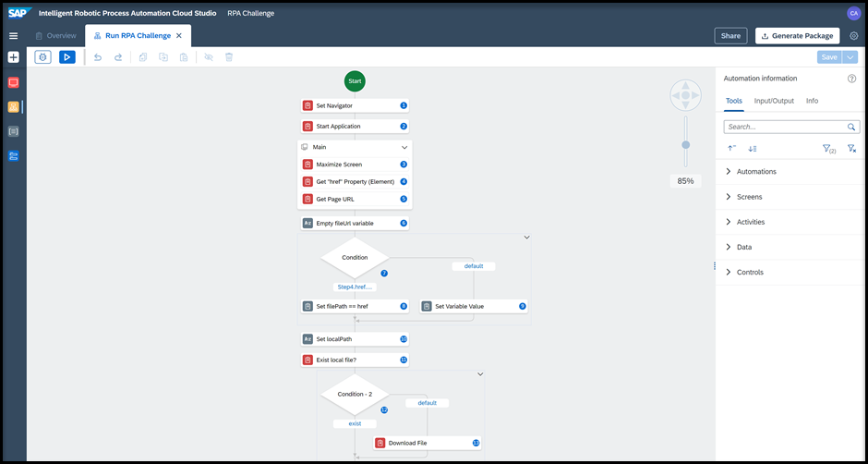Collapse the Condition - 2 block chevron

pyautogui.click(x=480, y=374)
